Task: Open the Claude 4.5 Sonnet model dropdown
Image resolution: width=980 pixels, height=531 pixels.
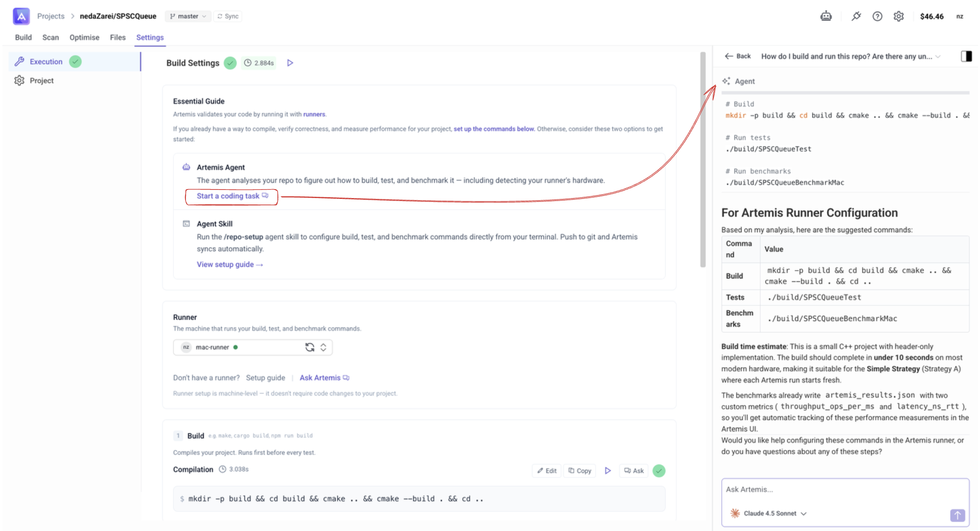Action: 768,513
